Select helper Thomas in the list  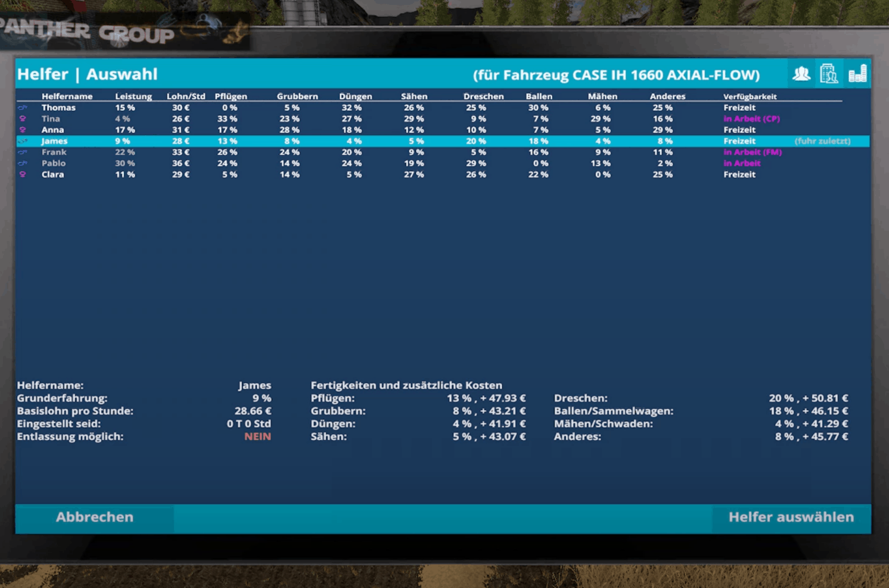coord(58,108)
